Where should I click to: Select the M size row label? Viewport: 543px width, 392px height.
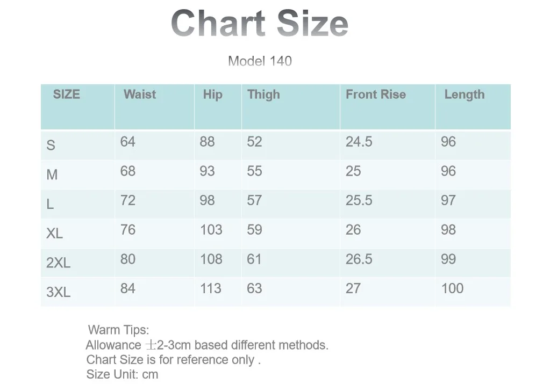point(52,175)
